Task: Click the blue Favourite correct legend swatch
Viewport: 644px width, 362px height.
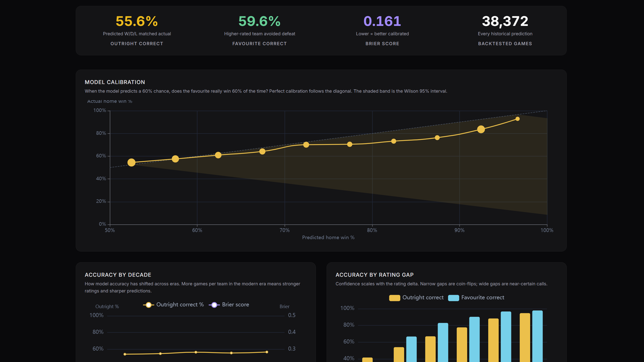Action: 453,298
